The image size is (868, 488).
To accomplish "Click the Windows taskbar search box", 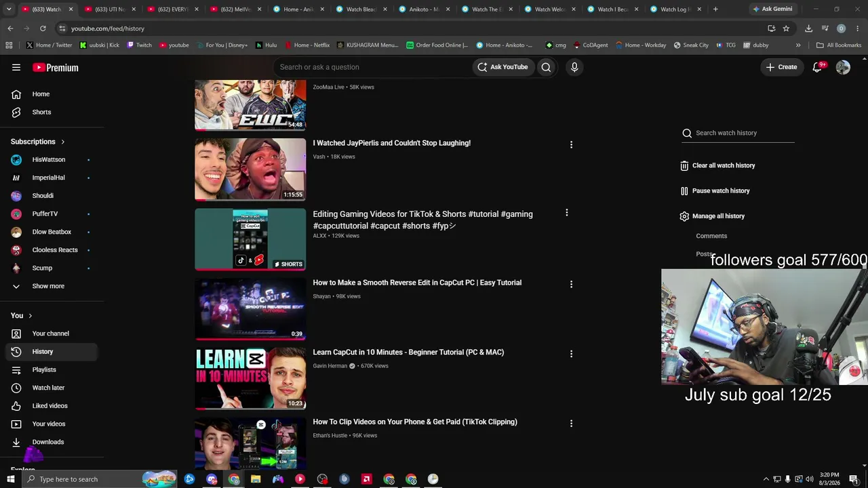I will point(100,479).
